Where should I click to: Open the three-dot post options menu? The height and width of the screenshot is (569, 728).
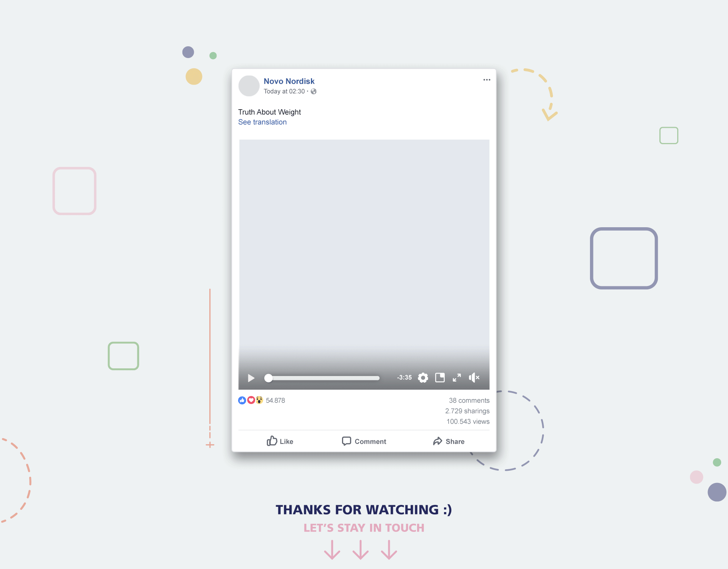pyautogui.click(x=486, y=80)
